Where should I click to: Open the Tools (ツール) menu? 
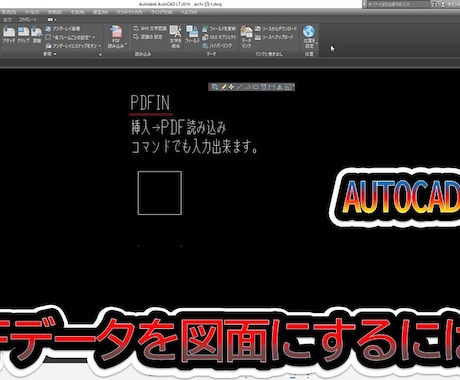click(x=32, y=12)
